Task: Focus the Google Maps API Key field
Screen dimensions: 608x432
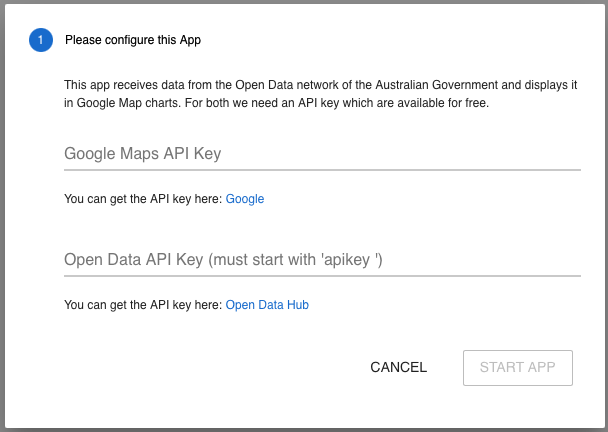Action: pyautogui.click(x=322, y=154)
